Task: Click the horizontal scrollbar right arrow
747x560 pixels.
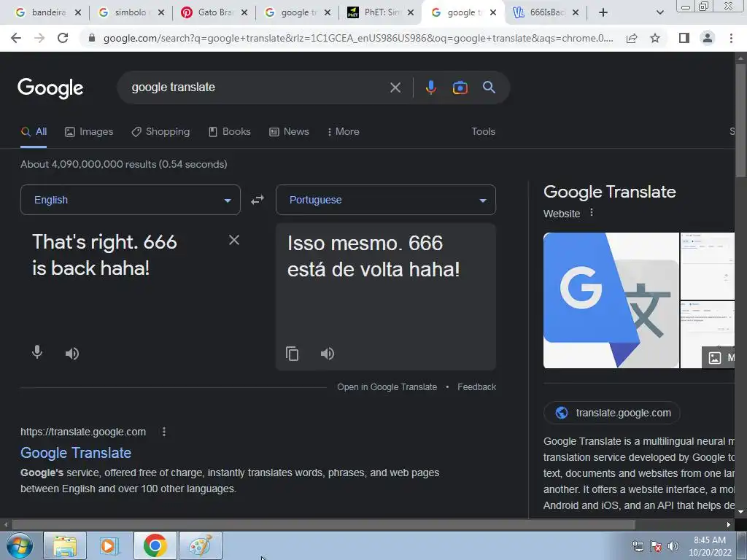Action: point(729,525)
